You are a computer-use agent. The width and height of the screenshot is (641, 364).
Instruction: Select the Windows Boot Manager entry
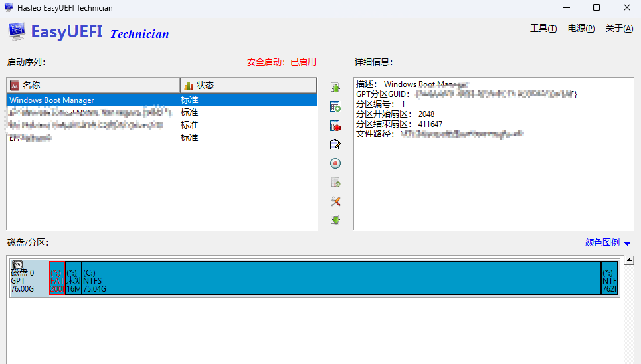click(161, 100)
